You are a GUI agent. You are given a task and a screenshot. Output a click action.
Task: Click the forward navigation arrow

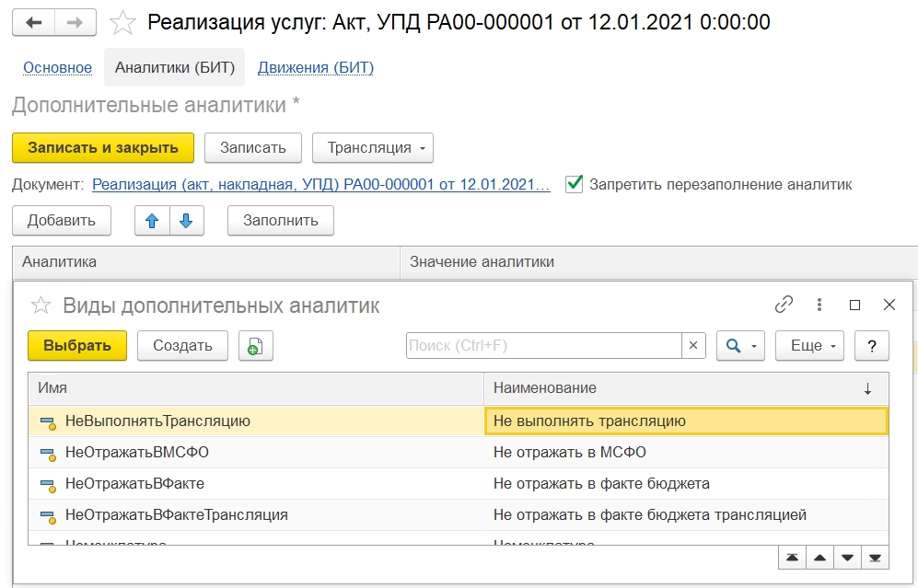pos(77,23)
